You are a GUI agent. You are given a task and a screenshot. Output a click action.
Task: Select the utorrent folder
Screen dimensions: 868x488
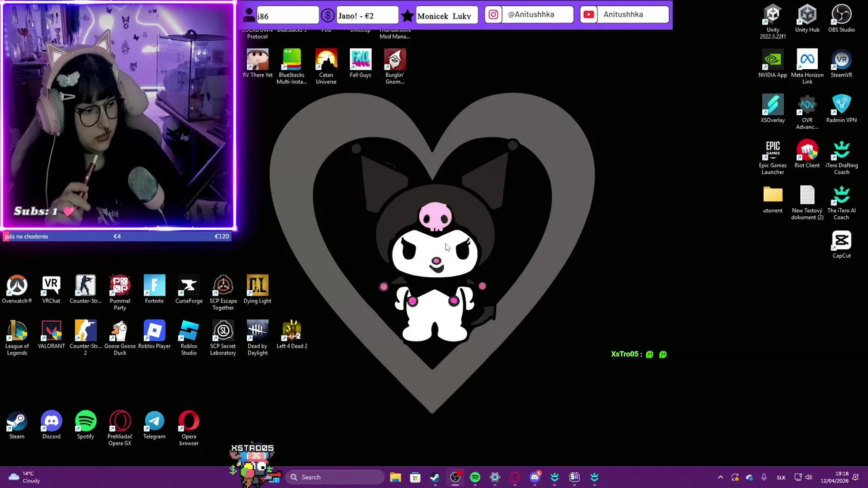772,200
